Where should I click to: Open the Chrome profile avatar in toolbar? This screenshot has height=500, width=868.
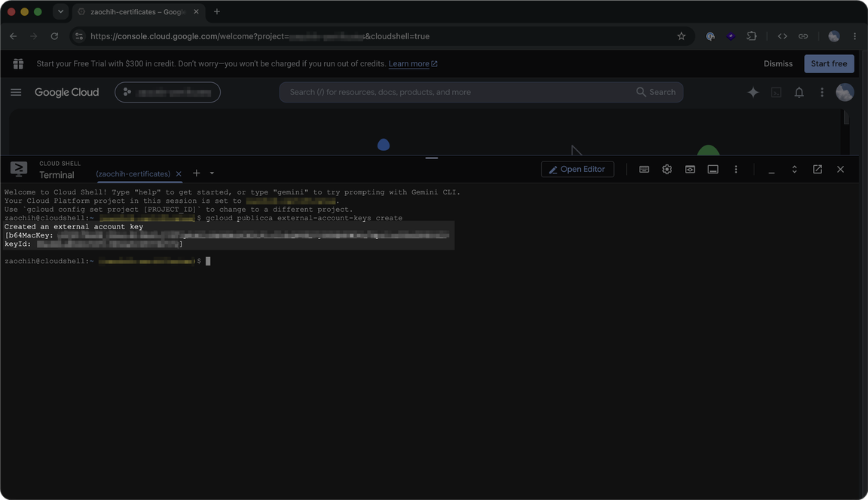click(x=833, y=36)
